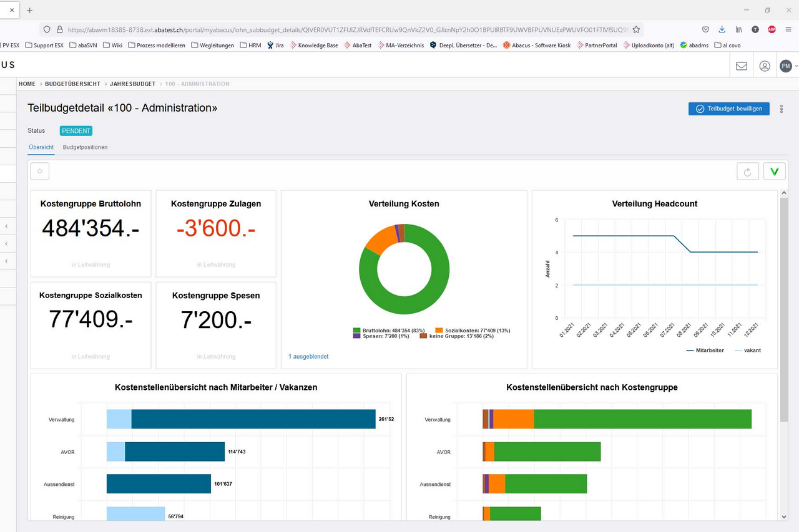Click the Adblock Plus extension icon
Screen dimensions: 799x532
tap(772, 29)
